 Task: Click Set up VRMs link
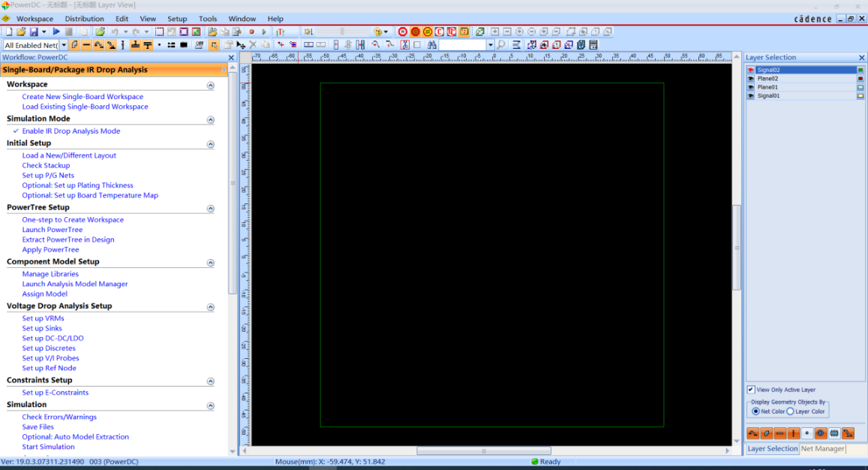point(44,318)
